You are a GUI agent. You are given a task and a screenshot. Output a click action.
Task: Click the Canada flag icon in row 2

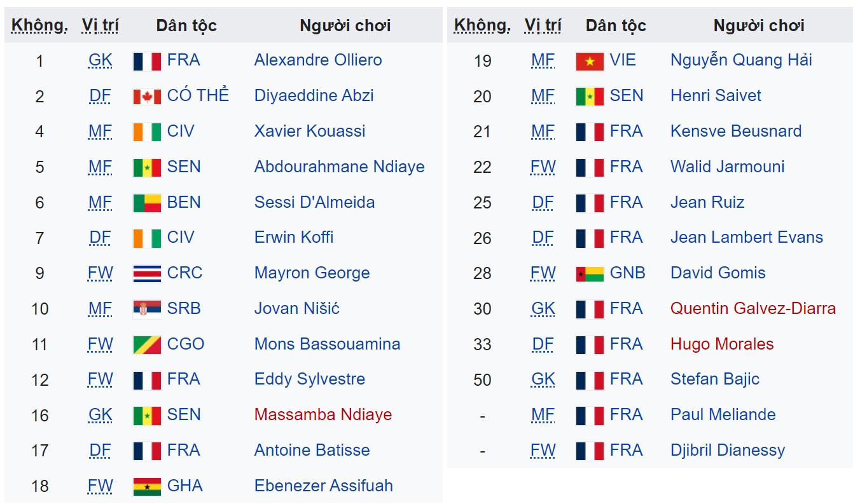[x=147, y=97]
